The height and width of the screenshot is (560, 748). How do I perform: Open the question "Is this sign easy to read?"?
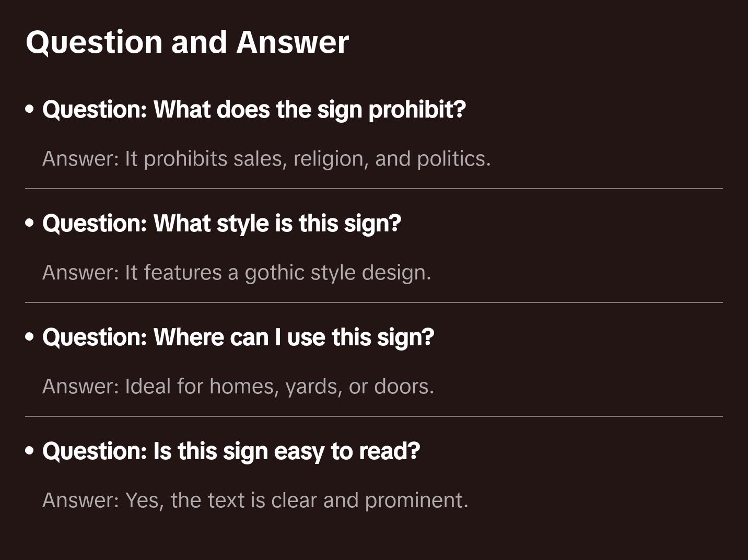pyautogui.click(x=231, y=451)
